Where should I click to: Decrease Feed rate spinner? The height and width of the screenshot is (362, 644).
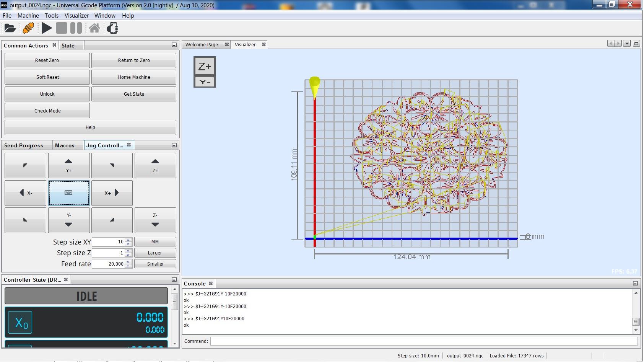pos(128,266)
